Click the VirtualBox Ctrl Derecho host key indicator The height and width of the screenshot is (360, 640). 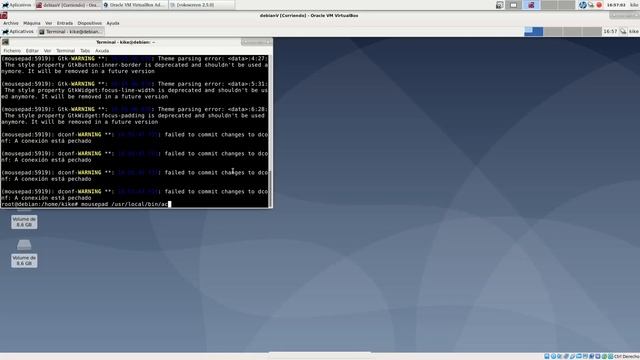tap(627, 356)
